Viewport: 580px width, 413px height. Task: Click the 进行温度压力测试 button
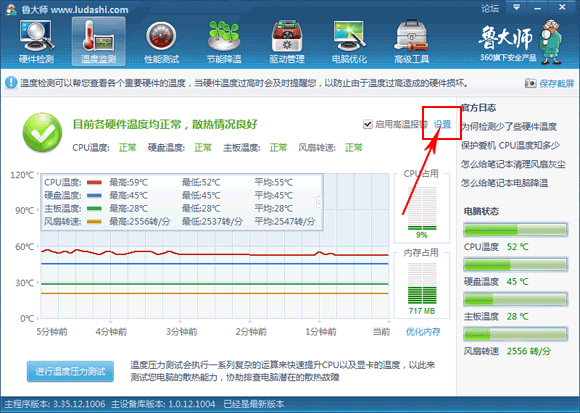tap(70, 371)
